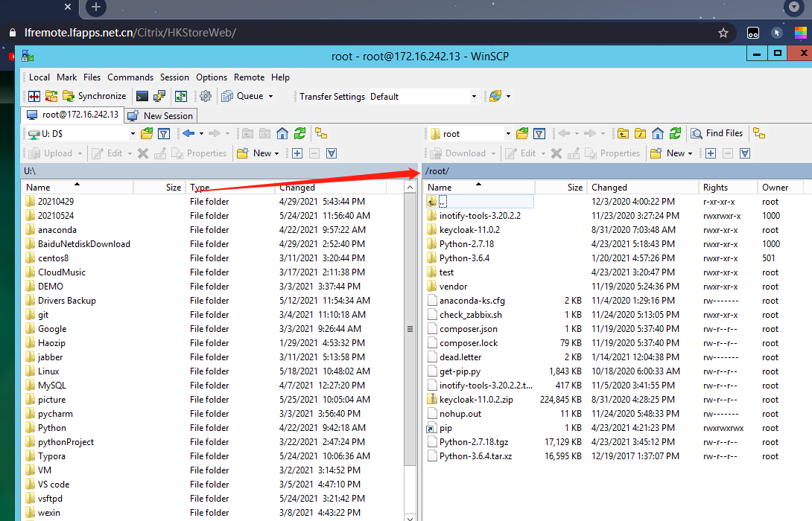812x521 pixels.
Task: Select the pythonProject folder in local panel
Action: (66, 442)
